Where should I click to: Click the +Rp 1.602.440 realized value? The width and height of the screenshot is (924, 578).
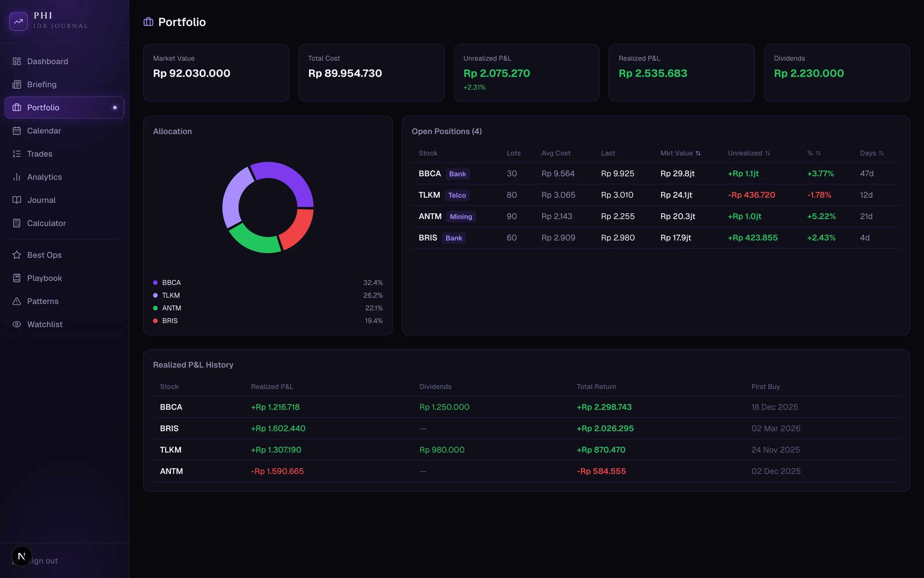(278, 429)
